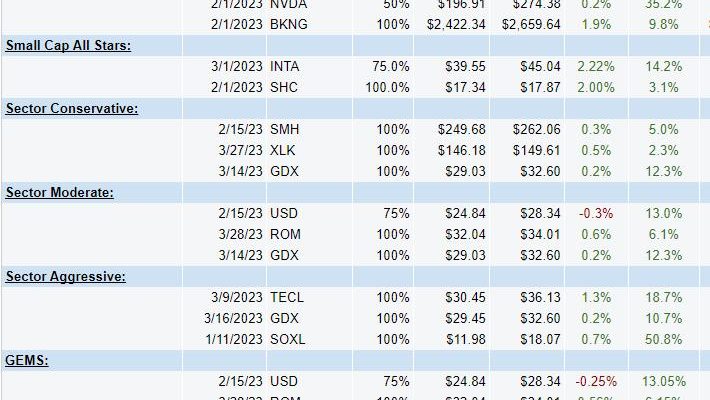Click the 75.0% INTA allocation cell
Viewport: 710px width, 400px height.
(x=391, y=67)
